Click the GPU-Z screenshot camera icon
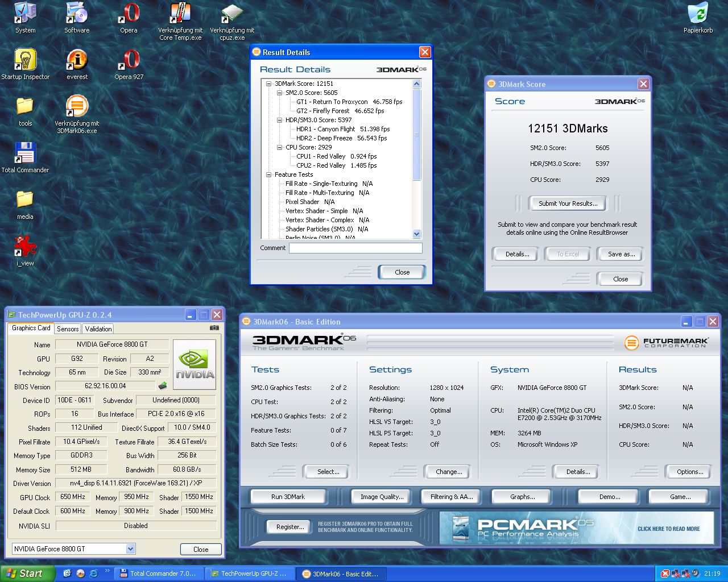728x582 pixels. click(x=214, y=328)
